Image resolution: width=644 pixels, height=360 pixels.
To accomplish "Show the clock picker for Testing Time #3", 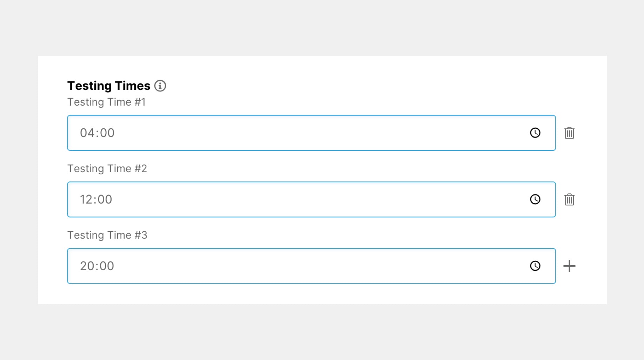I will click(535, 266).
